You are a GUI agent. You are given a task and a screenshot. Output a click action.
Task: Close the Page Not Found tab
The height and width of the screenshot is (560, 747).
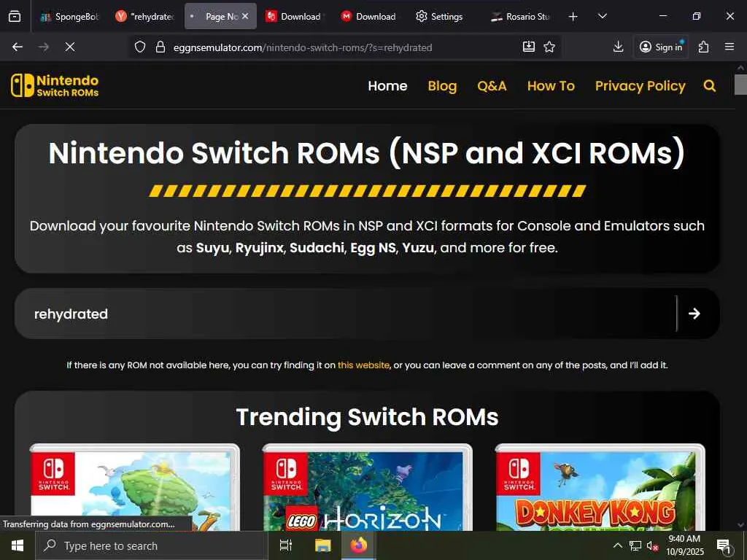[245, 16]
